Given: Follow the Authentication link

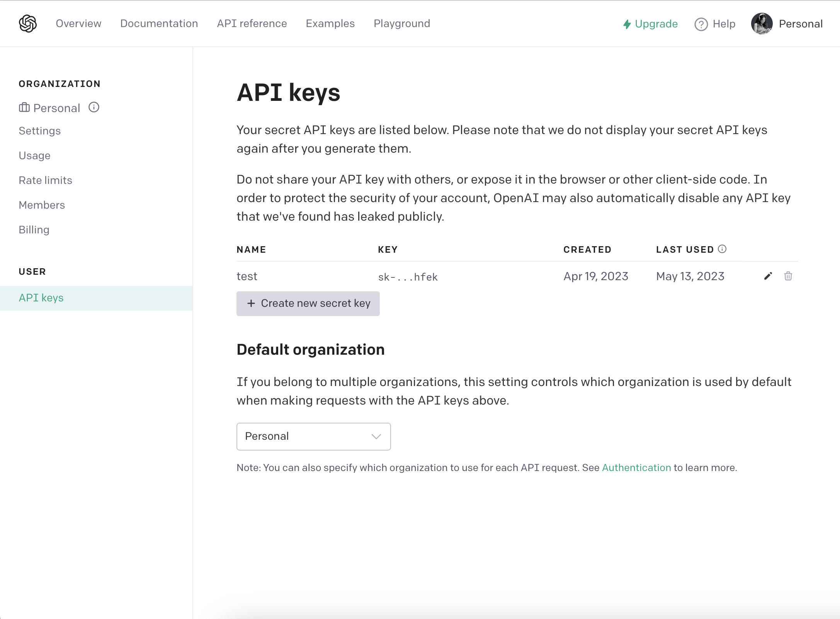Looking at the screenshot, I should tap(636, 468).
